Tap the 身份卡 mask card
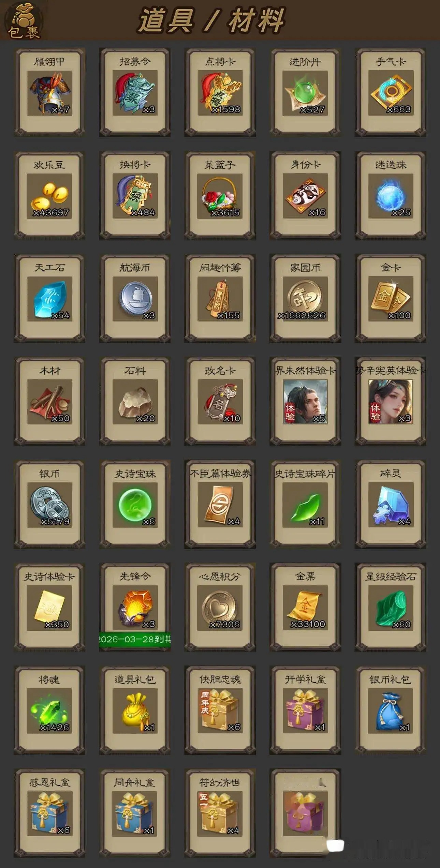This screenshot has width=440, height=868. point(305,195)
